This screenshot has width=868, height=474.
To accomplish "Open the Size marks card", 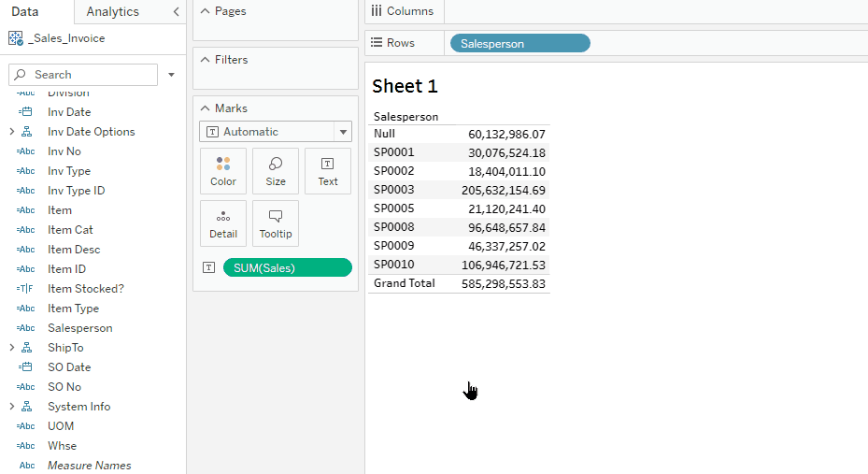I will point(276,171).
